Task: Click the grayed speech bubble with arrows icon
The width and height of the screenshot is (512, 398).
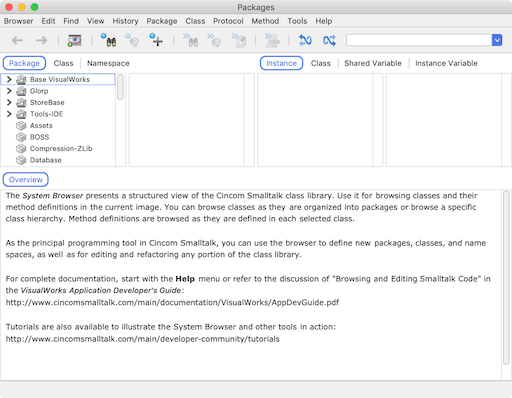Action: (x=214, y=40)
